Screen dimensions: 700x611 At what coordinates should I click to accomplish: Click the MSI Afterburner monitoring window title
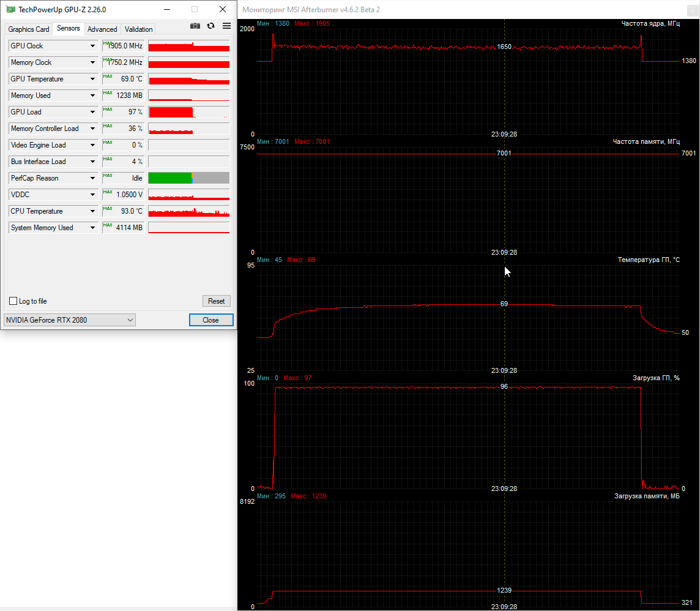click(311, 10)
